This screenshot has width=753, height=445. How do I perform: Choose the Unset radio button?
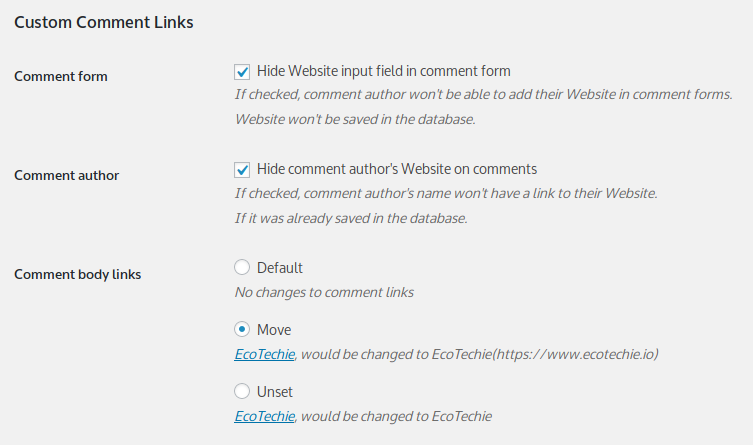[x=242, y=391]
